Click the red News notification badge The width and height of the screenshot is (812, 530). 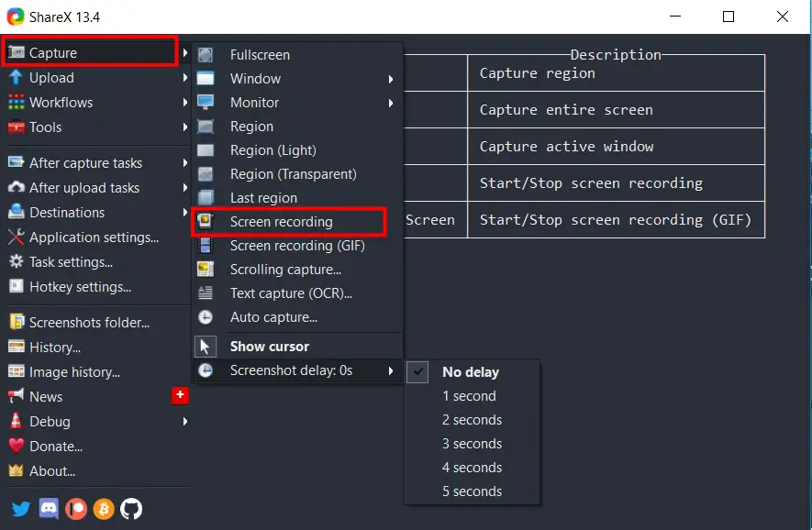click(180, 395)
